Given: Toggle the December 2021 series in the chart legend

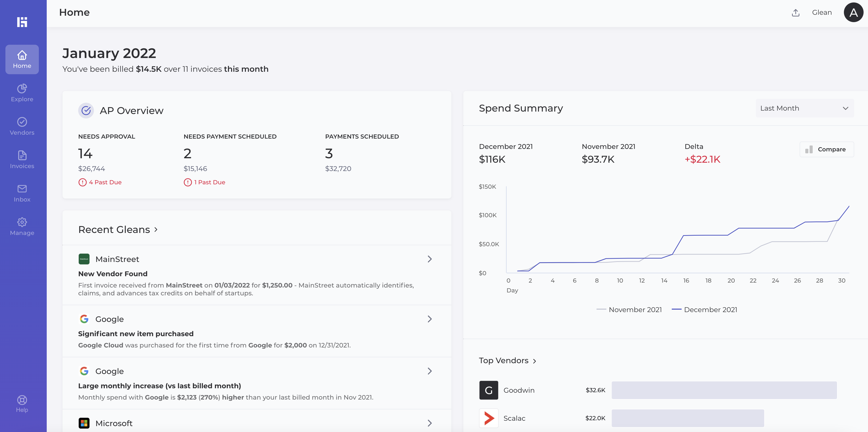Looking at the screenshot, I should click(x=705, y=309).
